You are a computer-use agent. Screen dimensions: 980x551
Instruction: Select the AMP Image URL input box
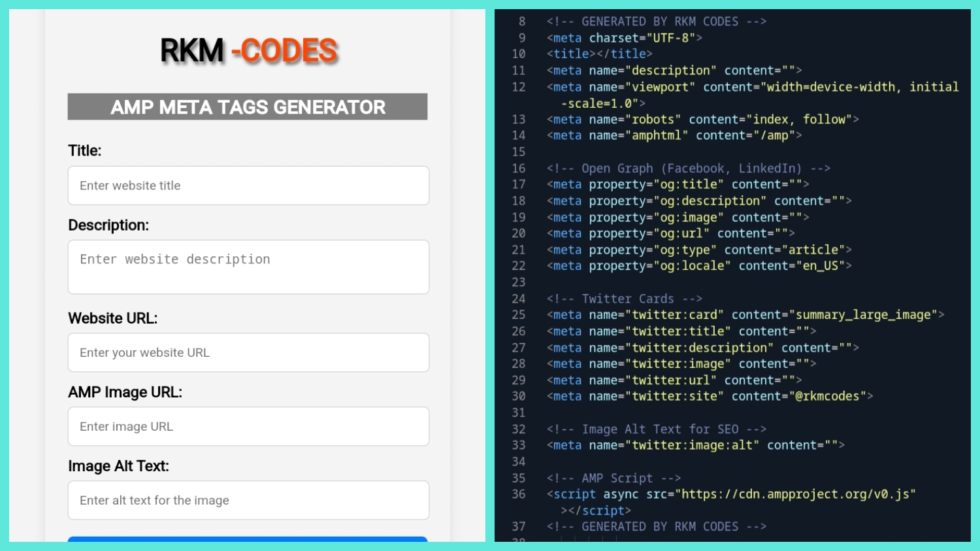coord(248,427)
